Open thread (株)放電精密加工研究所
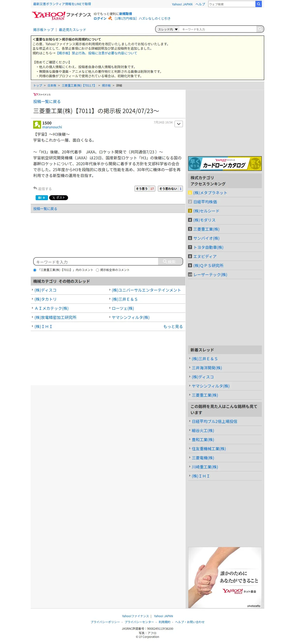The width and height of the screenshot is (295, 644). pyautogui.click(x=56, y=317)
